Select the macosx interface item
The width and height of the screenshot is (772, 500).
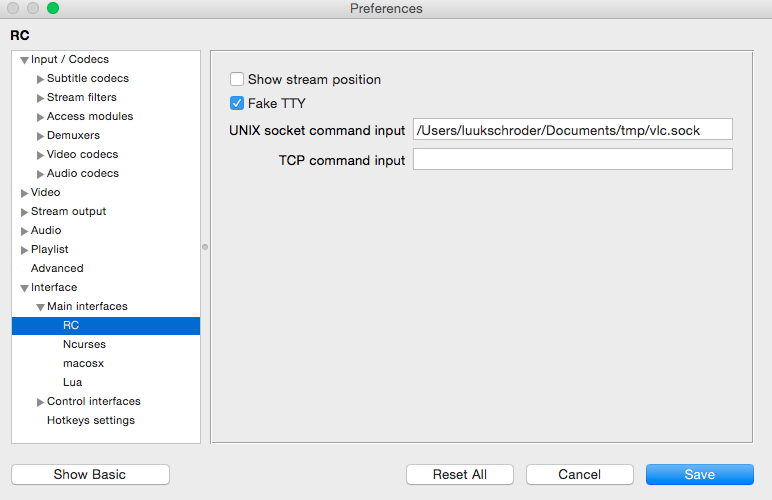click(x=84, y=363)
